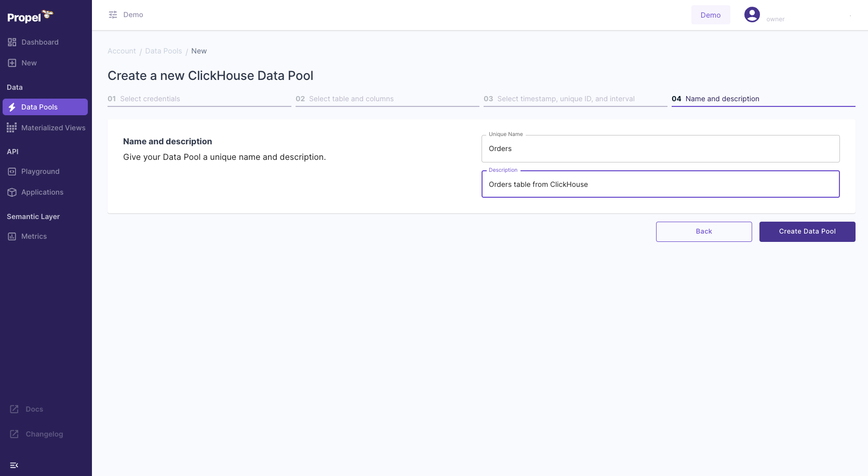Switch to the Select table and columns step
This screenshot has width=868, height=476.
coord(351,99)
